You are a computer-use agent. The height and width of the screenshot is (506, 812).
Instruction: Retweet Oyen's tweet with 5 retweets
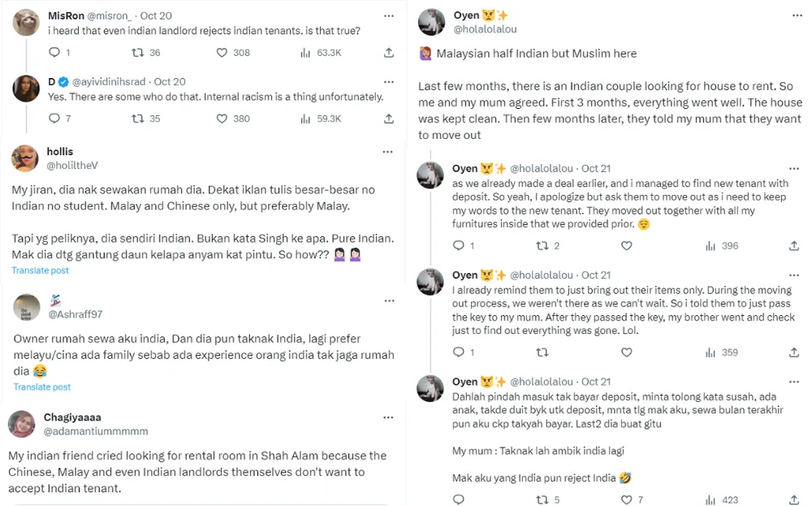coord(542,500)
